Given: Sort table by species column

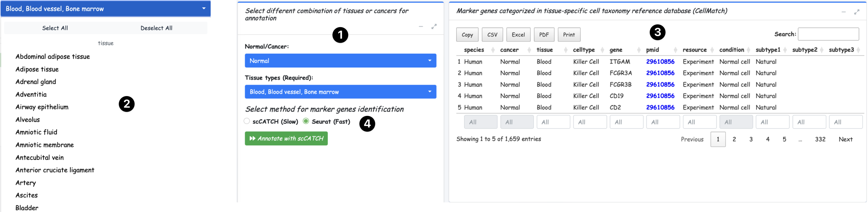Looking at the screenshot, I should point(474,50).
